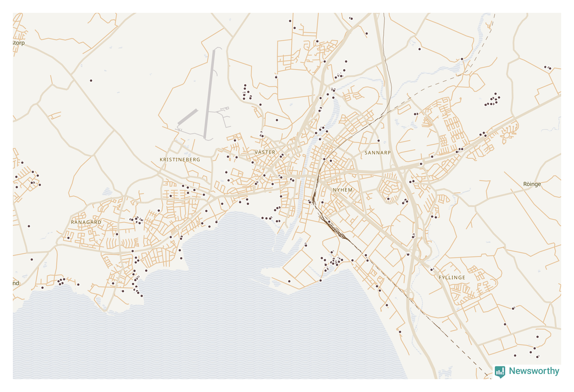The height and width of the screenshot is (392, 574).
Task: Click the VÄSTER district label
Action: point(265,152)
